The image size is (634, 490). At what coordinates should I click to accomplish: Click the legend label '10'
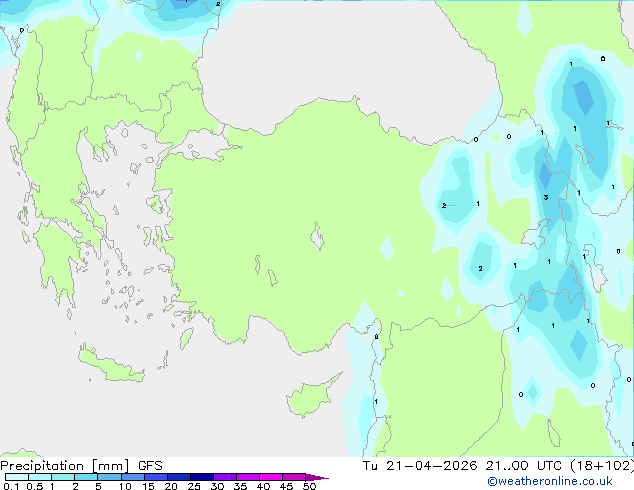(x=125, y=486)
